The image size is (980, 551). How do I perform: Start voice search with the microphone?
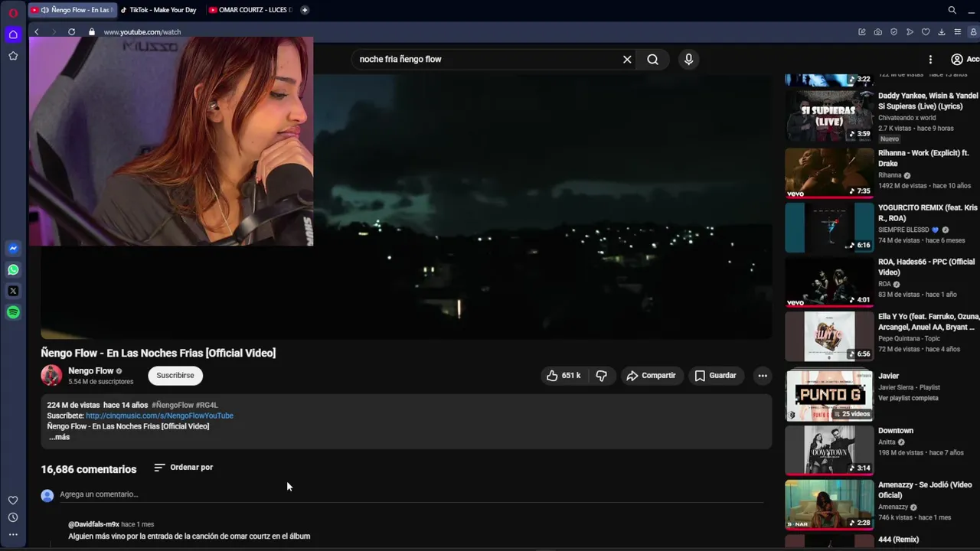pos(688,59)
